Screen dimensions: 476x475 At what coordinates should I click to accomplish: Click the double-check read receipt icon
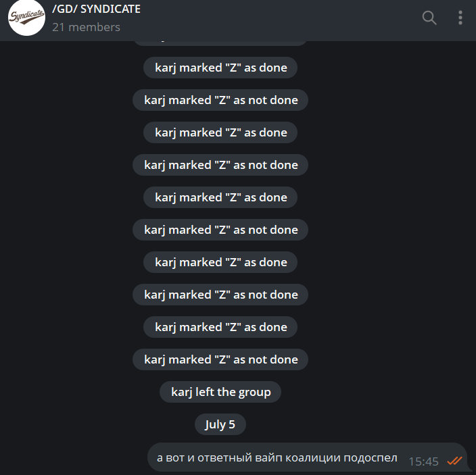click(x=455, y=461)
